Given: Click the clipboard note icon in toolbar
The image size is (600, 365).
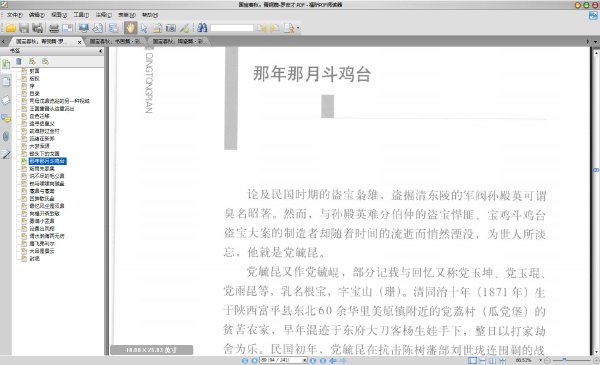Looking at the screenshot, I should point(157,28).
